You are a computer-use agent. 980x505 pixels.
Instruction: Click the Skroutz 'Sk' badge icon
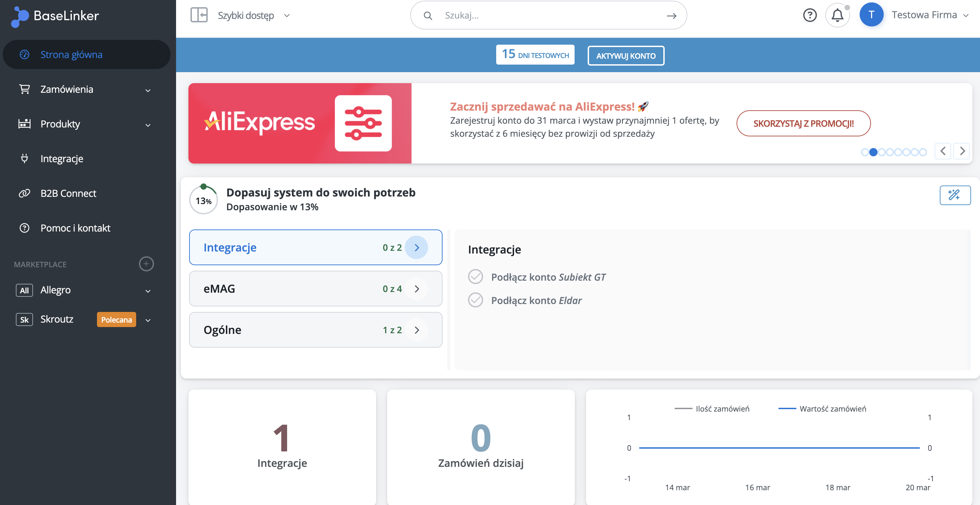click(x=24, y=319)
